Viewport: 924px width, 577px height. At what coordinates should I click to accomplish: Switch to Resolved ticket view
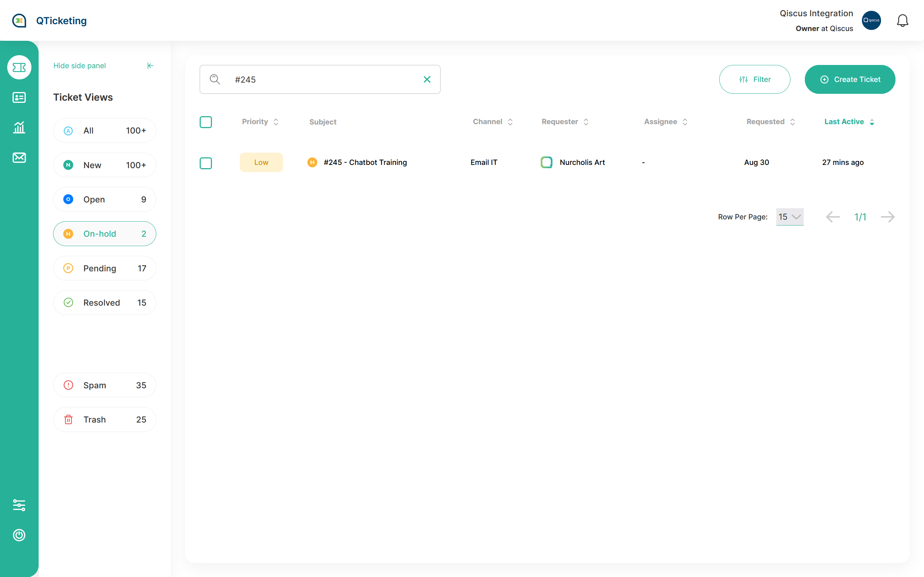pyautogui.click(x=105, y=303)
